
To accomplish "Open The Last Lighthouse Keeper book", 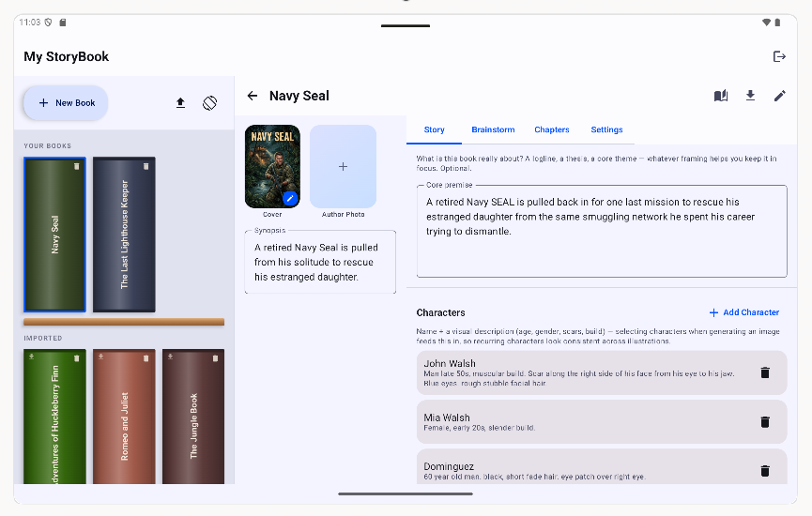I will point(124,235).
